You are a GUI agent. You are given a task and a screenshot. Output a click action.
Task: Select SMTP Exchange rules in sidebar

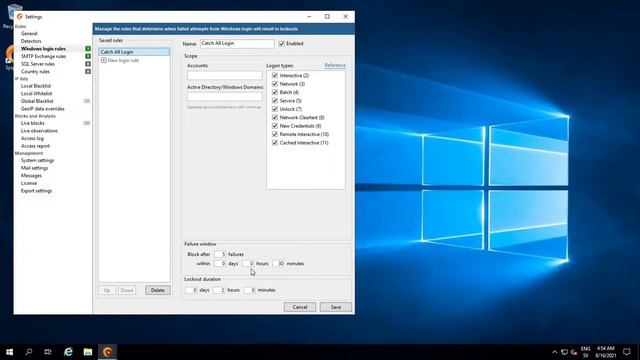point(43,56)
